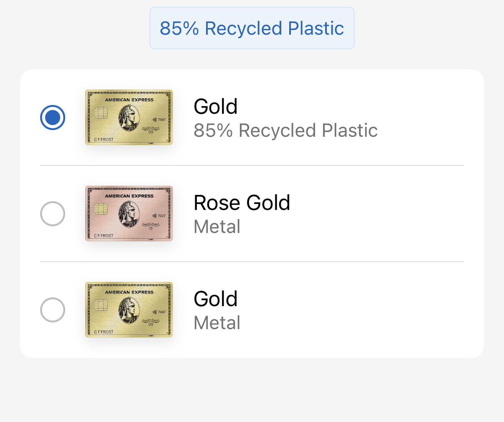Click the Centurion portrait on the top Gold card

129,118
